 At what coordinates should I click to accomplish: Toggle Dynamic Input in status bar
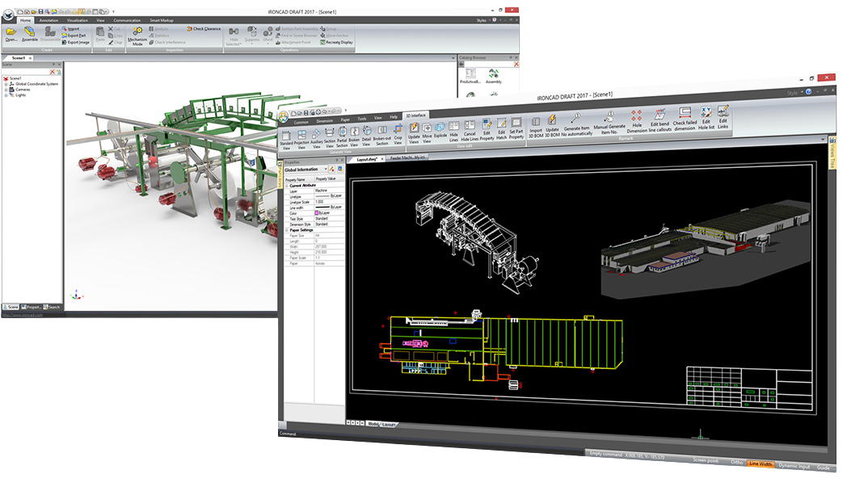[794, 466]
